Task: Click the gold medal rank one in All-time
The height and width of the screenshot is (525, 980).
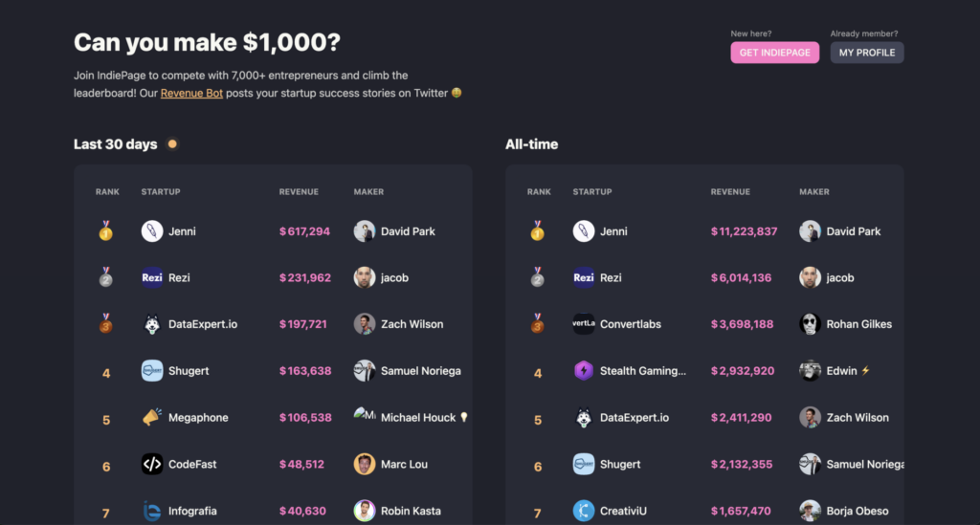Action: pos(538,230)
